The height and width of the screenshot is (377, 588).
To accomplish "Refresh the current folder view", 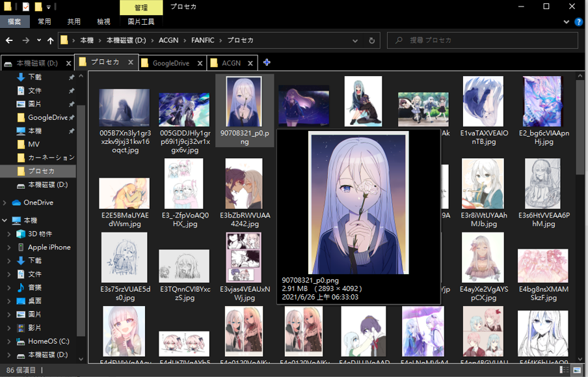I will pos(371,40).
